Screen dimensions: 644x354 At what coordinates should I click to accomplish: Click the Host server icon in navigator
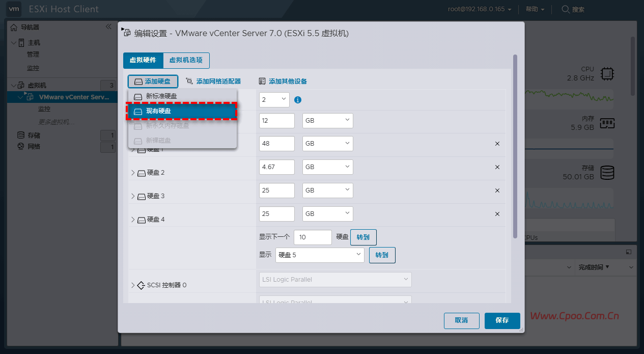22,43
